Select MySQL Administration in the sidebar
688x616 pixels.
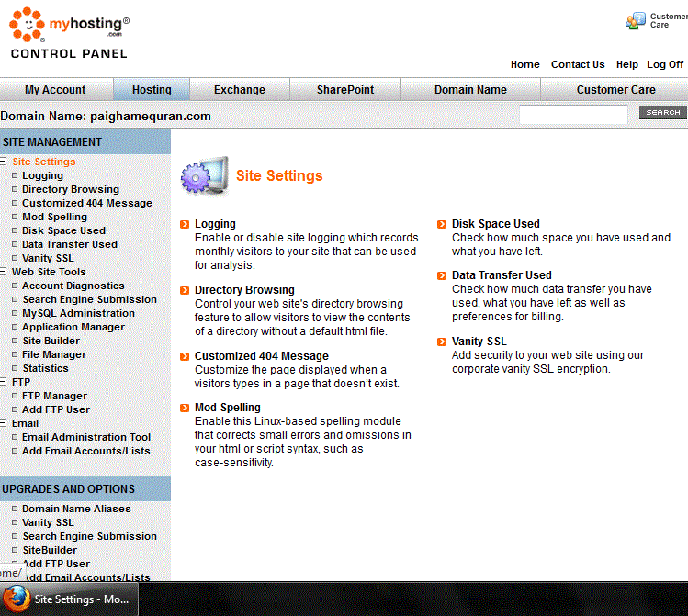78,313
